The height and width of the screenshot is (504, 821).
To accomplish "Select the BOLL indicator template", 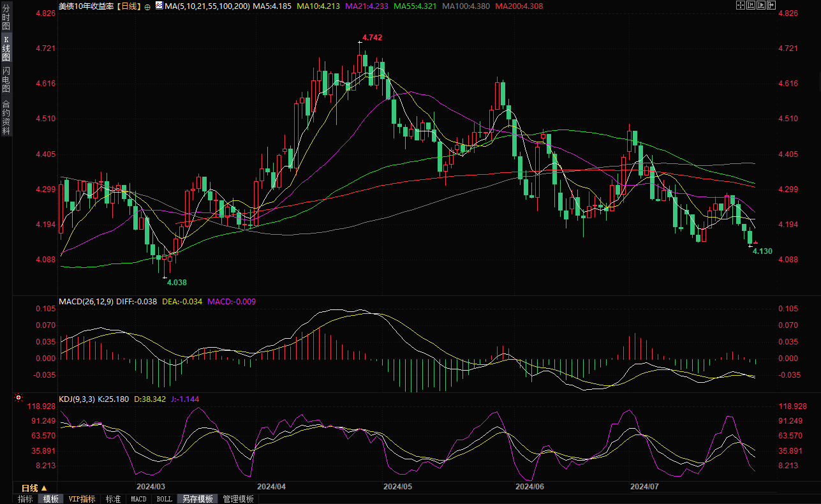I will click(x=164, y=499).
